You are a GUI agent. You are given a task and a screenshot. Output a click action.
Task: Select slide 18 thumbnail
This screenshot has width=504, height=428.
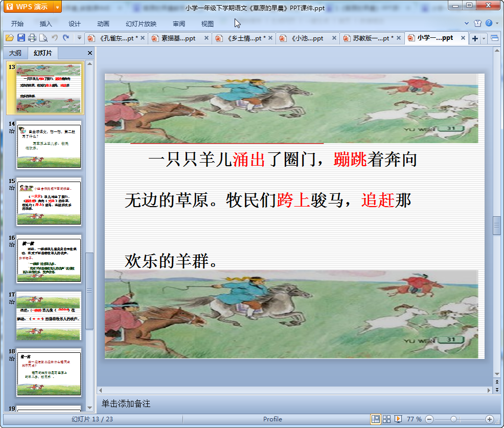click(x=49, y=372)
